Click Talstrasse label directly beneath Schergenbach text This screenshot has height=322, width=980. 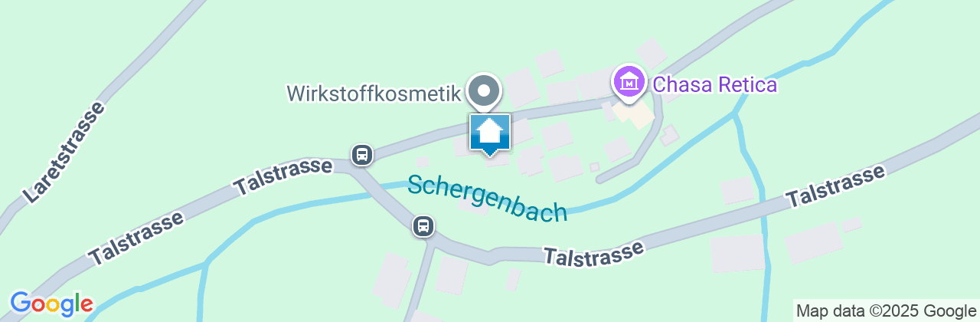pos(594,254)
